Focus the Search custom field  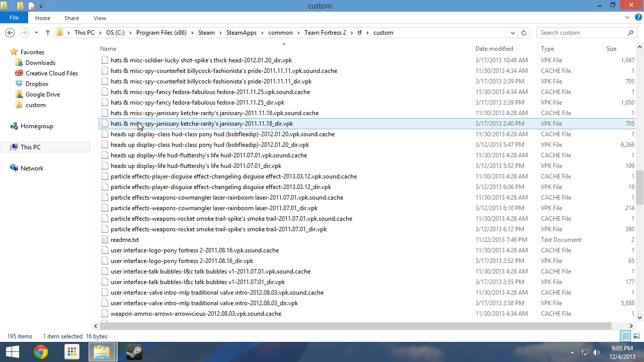click(x=582, y=33)
